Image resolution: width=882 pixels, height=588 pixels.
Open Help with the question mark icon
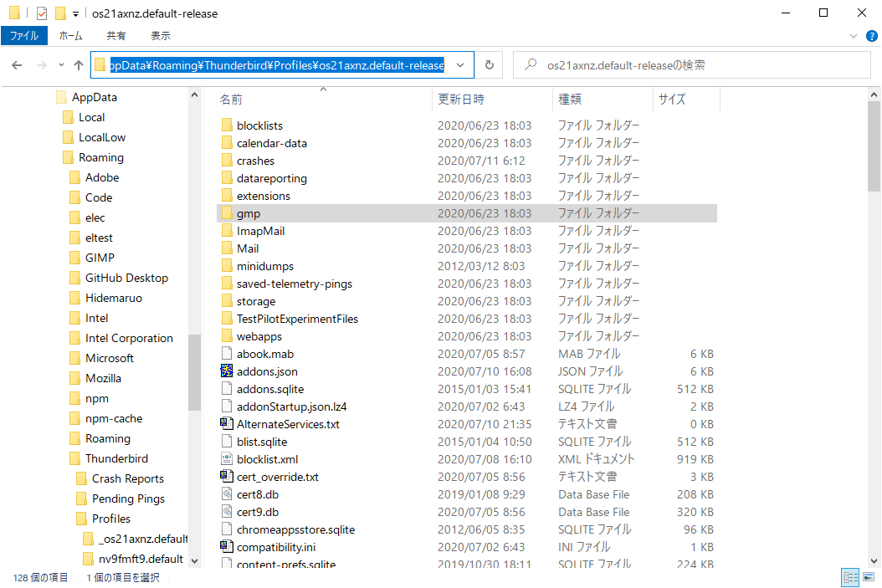[x=872, y=36]
